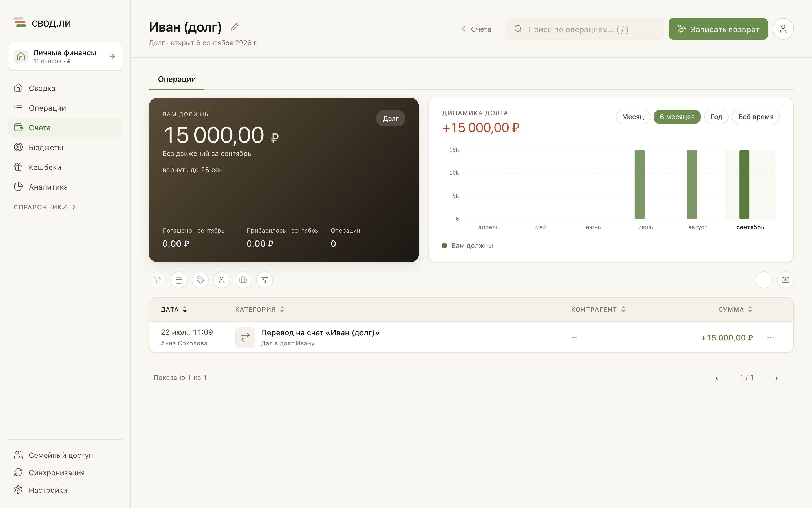This screenshot has width=812, height=508.
Task: Open the person counterparty filter
Action: click(x=221, y=280)
